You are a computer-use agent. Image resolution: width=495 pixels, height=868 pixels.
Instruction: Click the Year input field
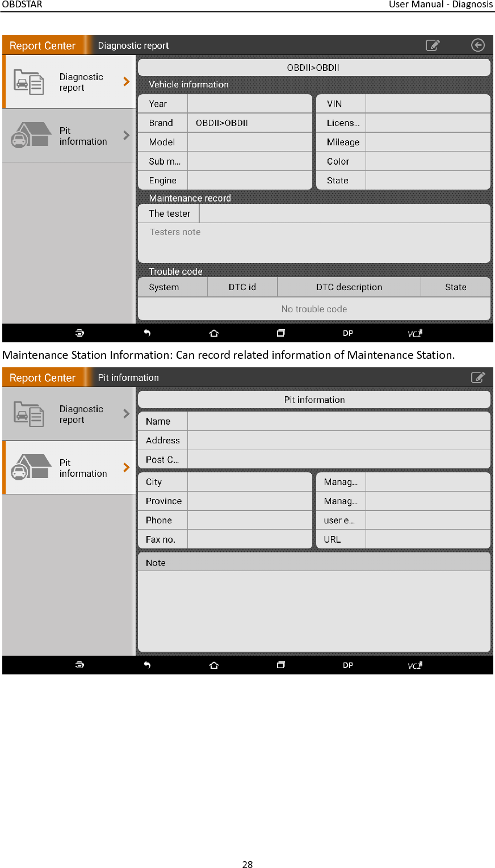tap(250, 104)
